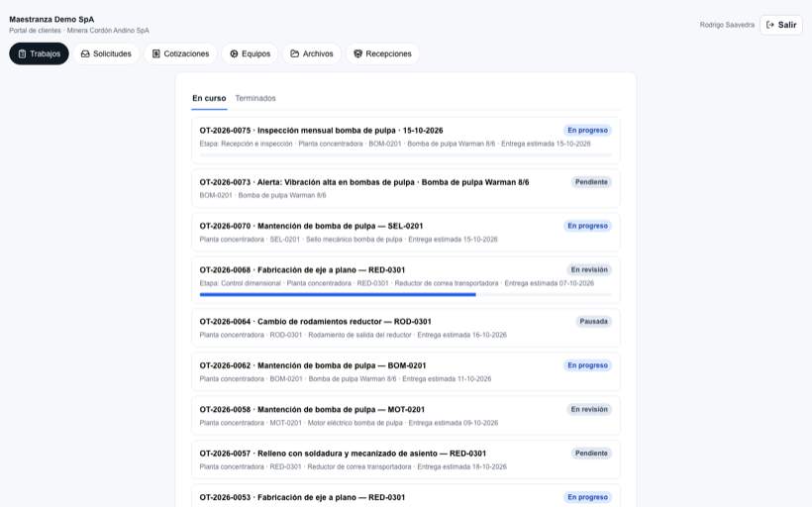Click the Maestranza Demo SpA heading
The width and height of the screenshot is (812, 507).
[x=51, y=19]
